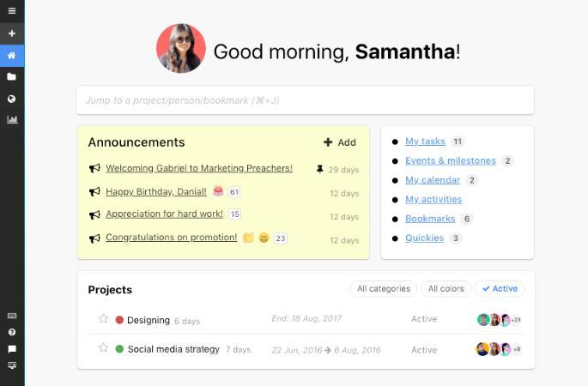Open the folder icon in the sidebar
Viewport: 588px width, 386px height.
pyautogui.click(x=12, y=77)
